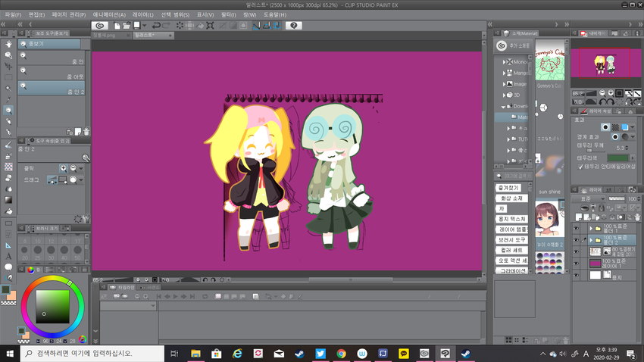Delete sub tool with trash icon
This screenshot has width=644, height=362.
click(86, 132)
